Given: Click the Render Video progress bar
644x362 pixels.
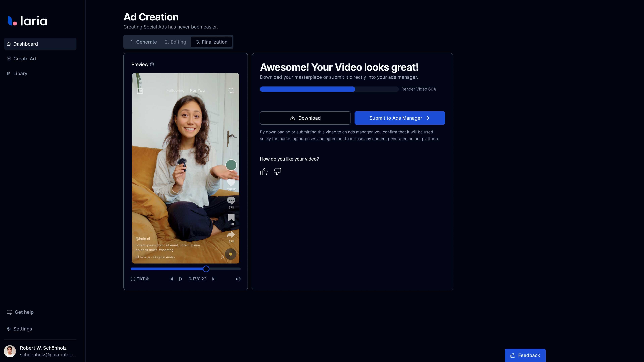Looking at the screenshot, I should 329,89.
